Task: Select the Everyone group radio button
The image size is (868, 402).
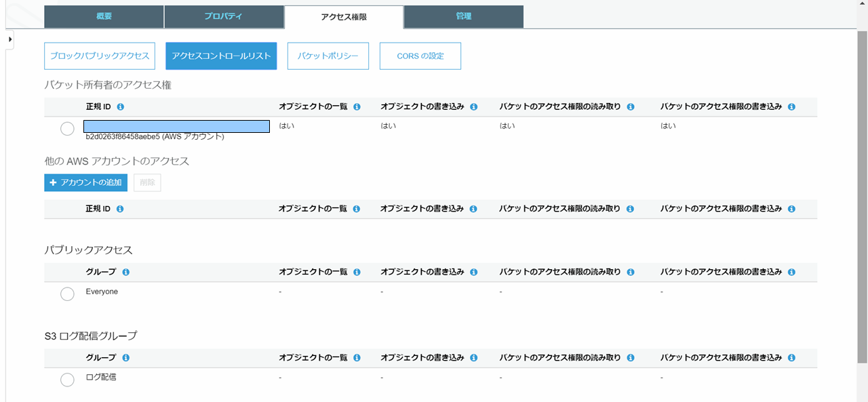Action: [67, 294]
